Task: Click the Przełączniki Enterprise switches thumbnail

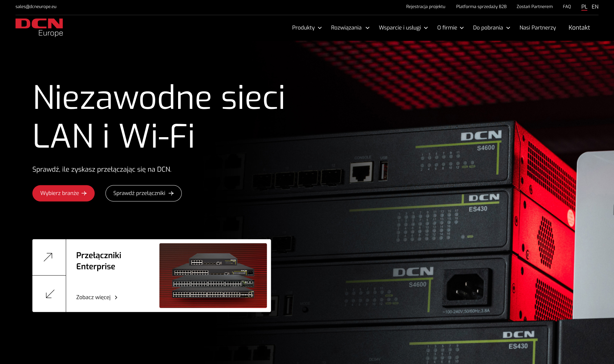Action: tap(213, 276)
